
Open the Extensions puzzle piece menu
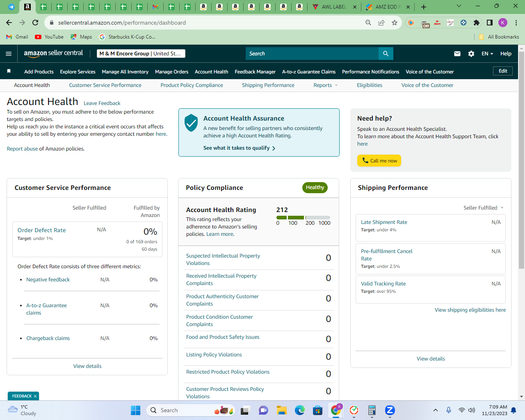coord(476,23)
